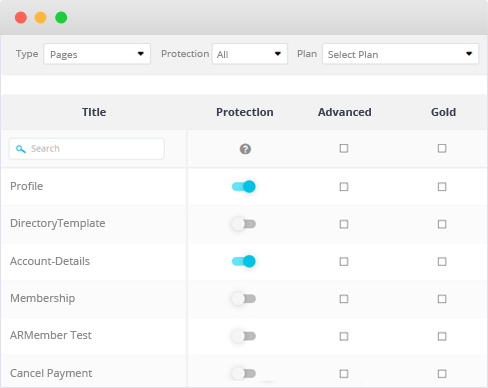Check Advanced plan for DirectoryTemplate
The height and width of the screenshot is (388, 488).
[x=344, y=224]
